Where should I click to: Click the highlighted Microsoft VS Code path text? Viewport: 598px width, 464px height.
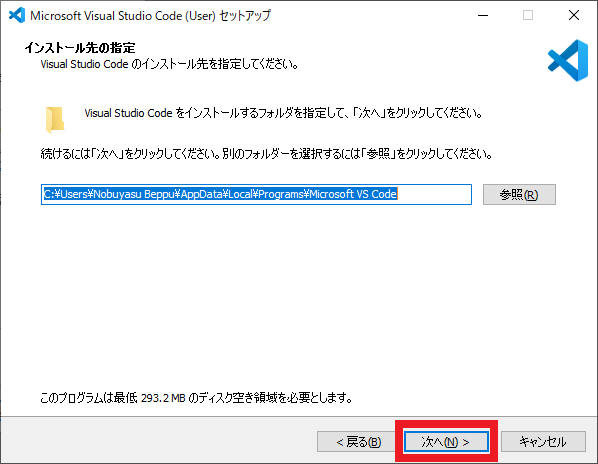click(353, 194)
